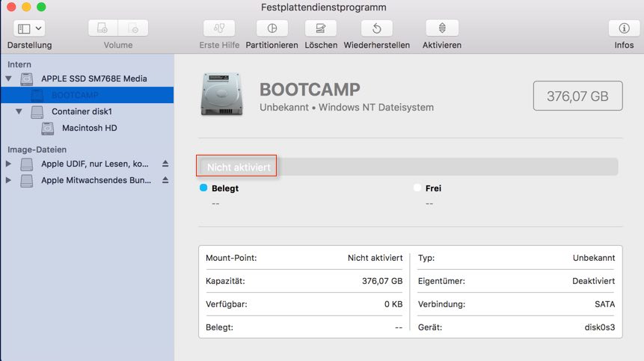Open the Infos panel icon
This screenshot has width=644, height=361.
point(624,28)
